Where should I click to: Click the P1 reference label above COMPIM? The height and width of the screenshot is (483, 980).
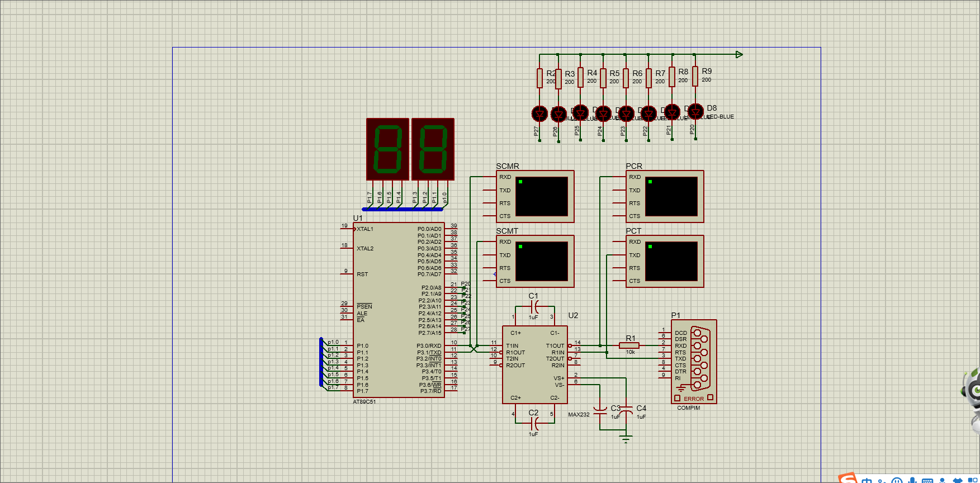pos(675,315)
